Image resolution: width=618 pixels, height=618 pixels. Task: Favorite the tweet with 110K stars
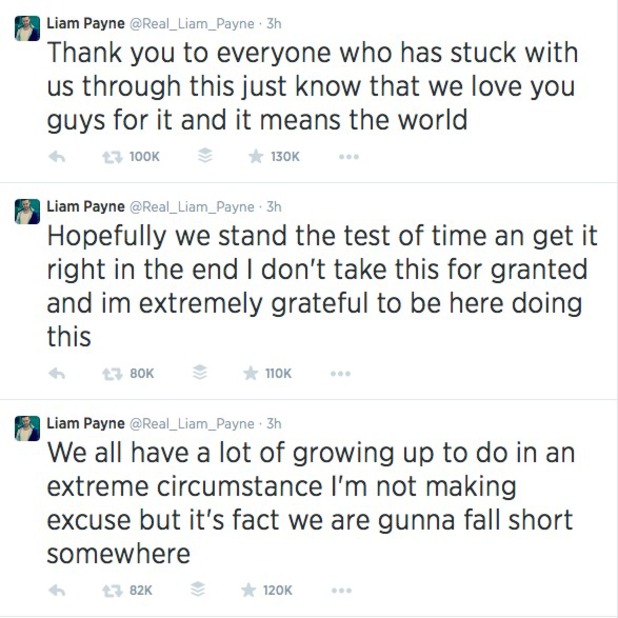click(x=251, y=373)
